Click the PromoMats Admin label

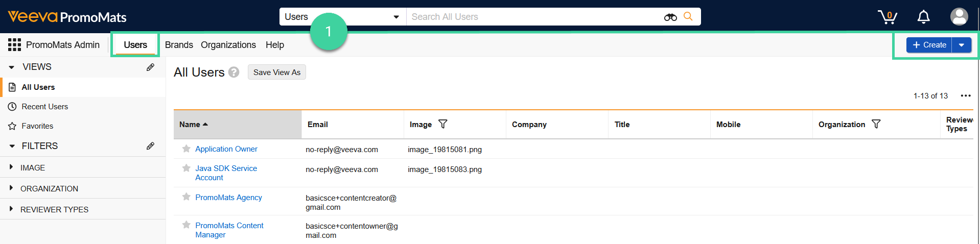point(63,45)
